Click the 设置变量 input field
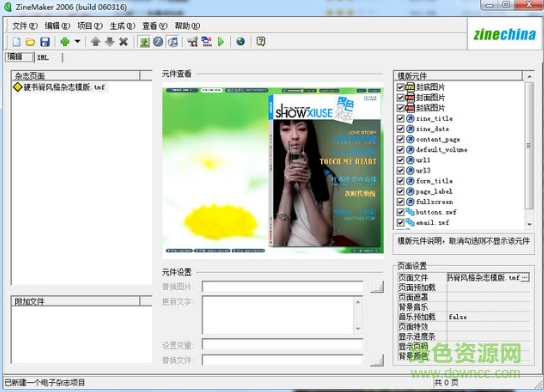The width and height of the screenshot is (544, 392). [x=282, y=344]
